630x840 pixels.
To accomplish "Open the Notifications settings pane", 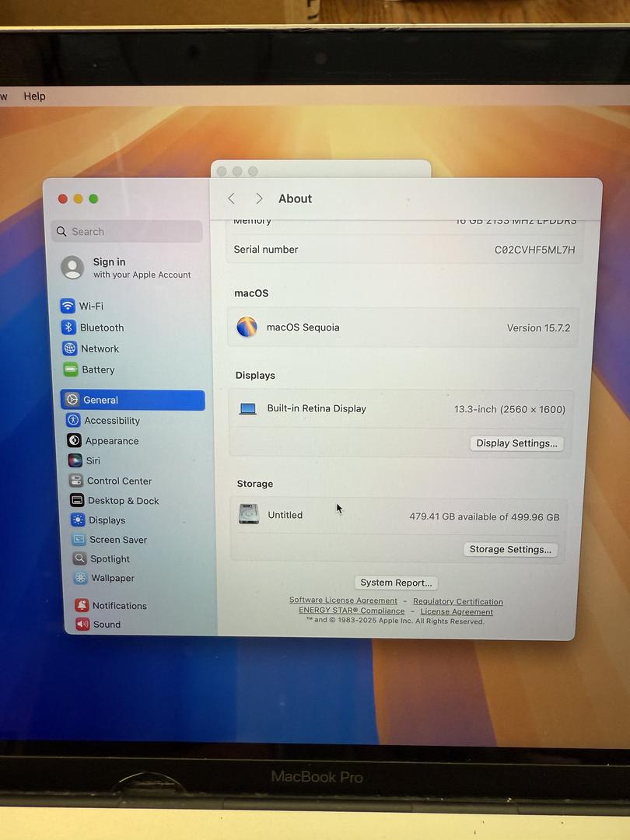I will click(x=119, y=606).
